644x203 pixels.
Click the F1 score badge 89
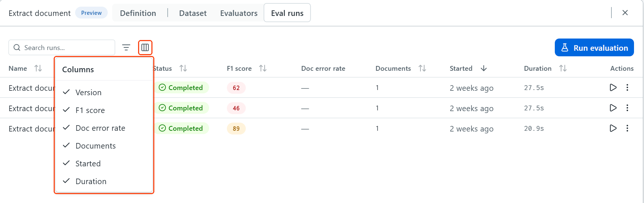236,129
